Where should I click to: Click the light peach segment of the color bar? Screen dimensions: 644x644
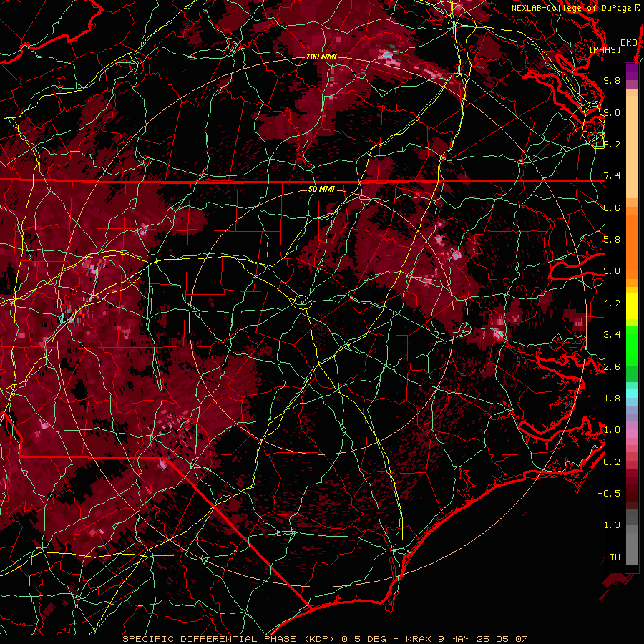tap(632, 147)
